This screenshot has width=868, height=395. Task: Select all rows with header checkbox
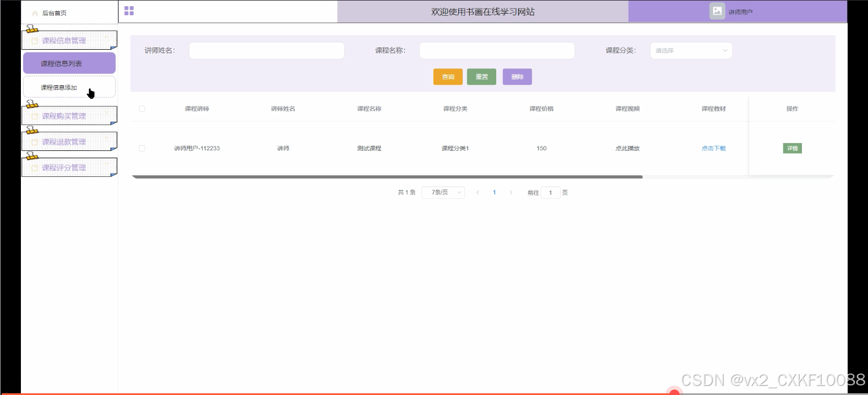142,109
